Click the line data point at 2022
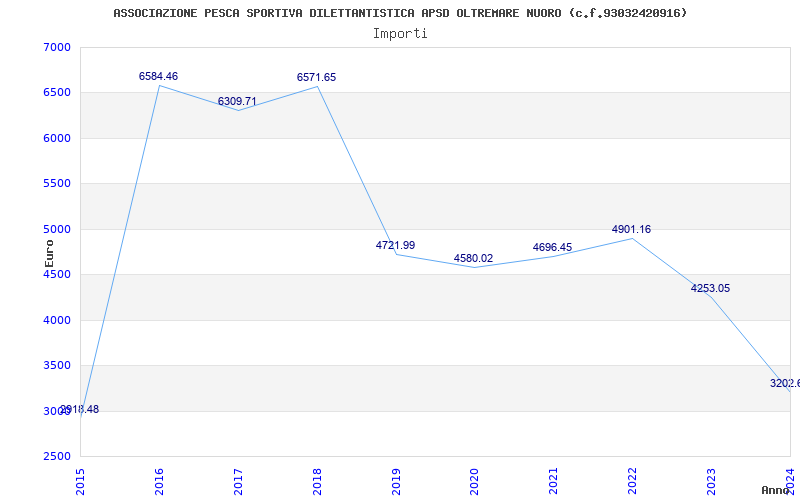Screen dimensions: 800x500 633,238
